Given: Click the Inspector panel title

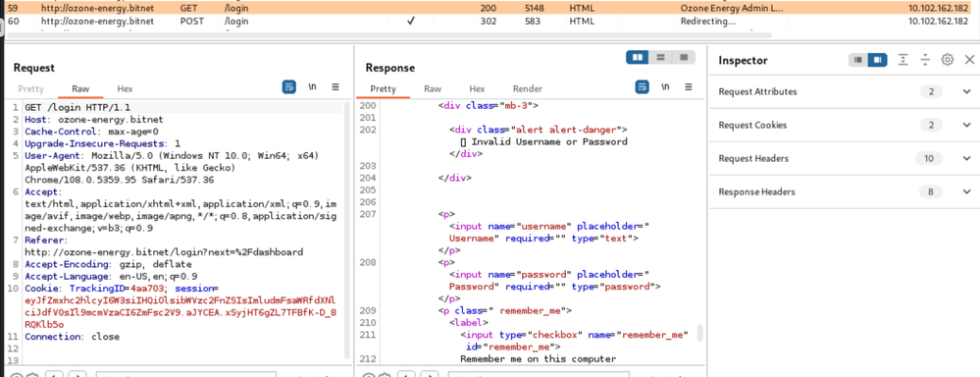Looking at the screenshot, I should (x=743, y=61).
